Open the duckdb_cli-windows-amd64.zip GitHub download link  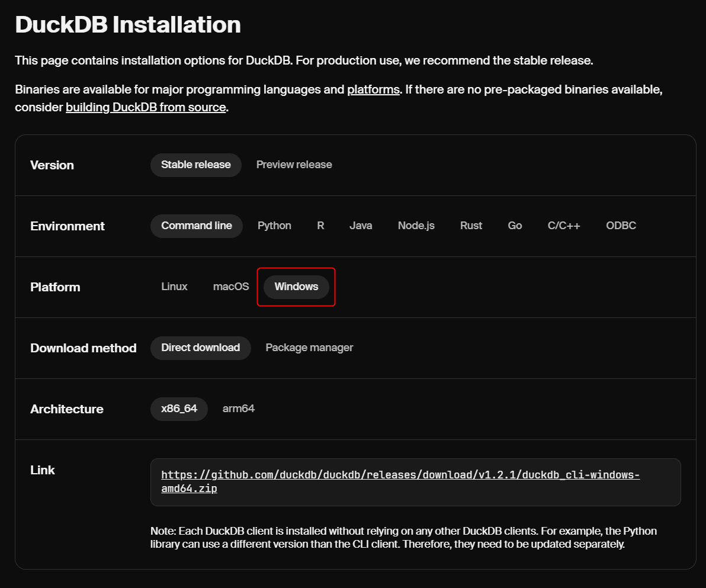[400, 482]
